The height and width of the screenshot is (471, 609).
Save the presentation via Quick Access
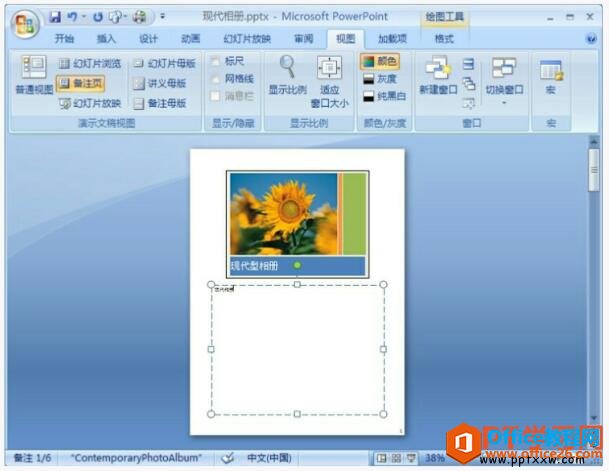tap(55, 17)
